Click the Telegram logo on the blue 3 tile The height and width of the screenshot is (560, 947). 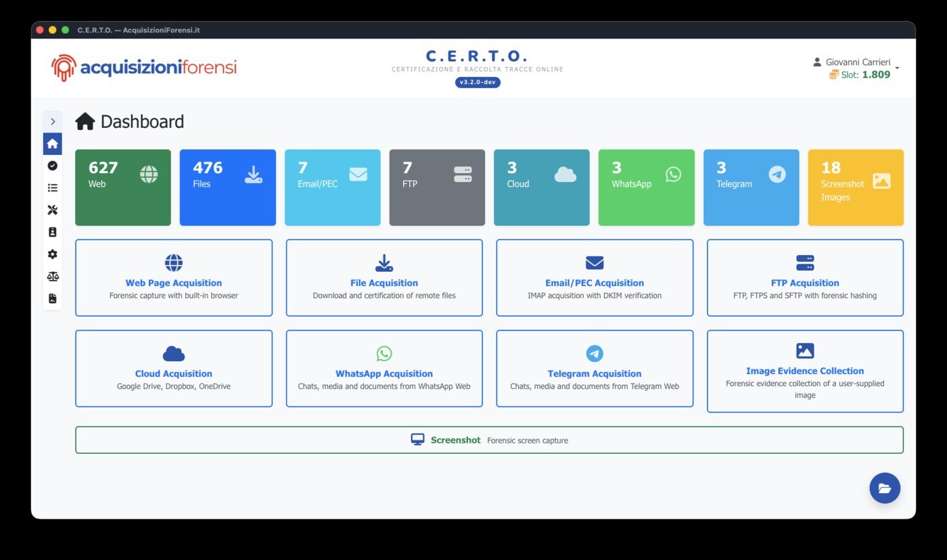pos(777,174)
